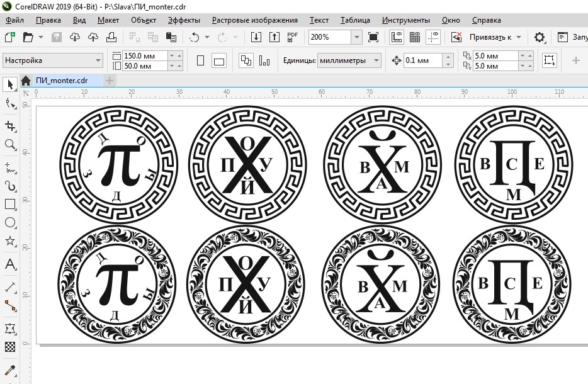The width and height of the screenshot is (588, 384).
Task: Activate the Crop tool
Action: click(10, 125)
